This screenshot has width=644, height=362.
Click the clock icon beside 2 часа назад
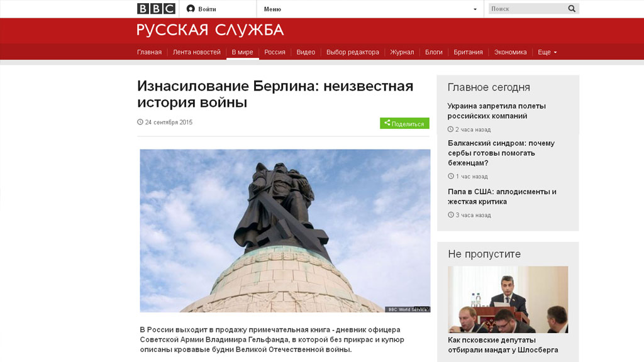pos(450,129)
